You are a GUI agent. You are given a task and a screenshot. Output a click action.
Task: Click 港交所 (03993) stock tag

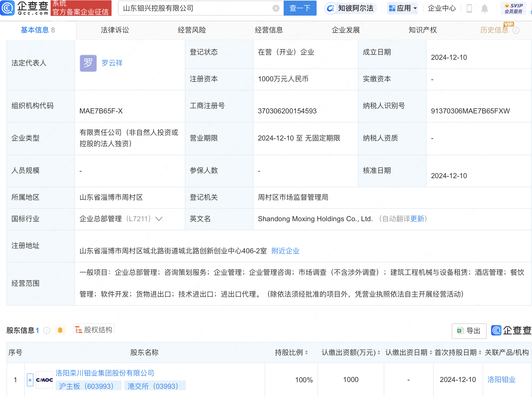(155, 386)
